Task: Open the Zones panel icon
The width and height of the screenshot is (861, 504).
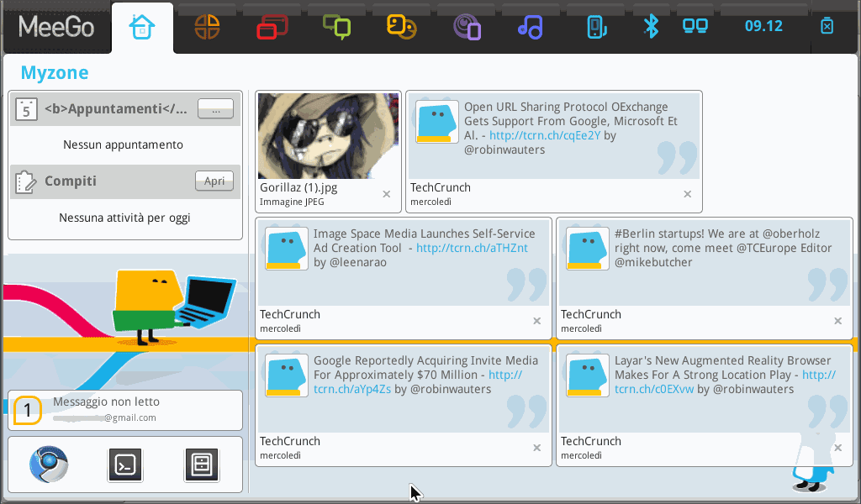Action: 207,27
